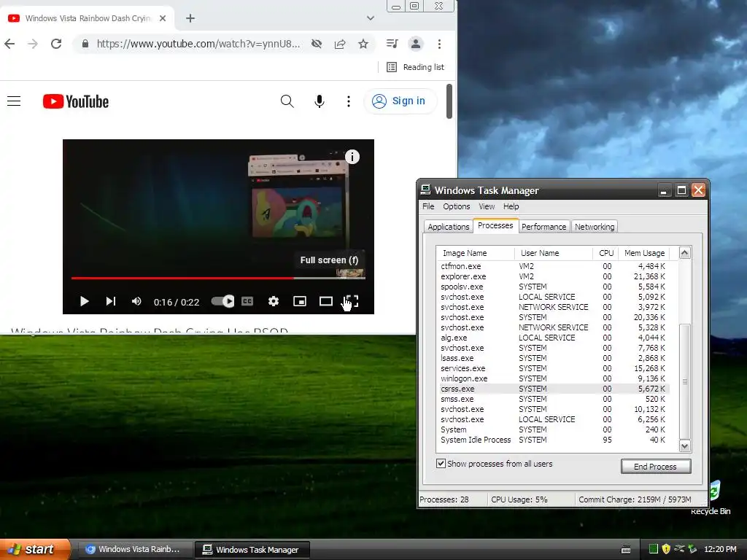Reload the YouTube page

pos(56,44)
